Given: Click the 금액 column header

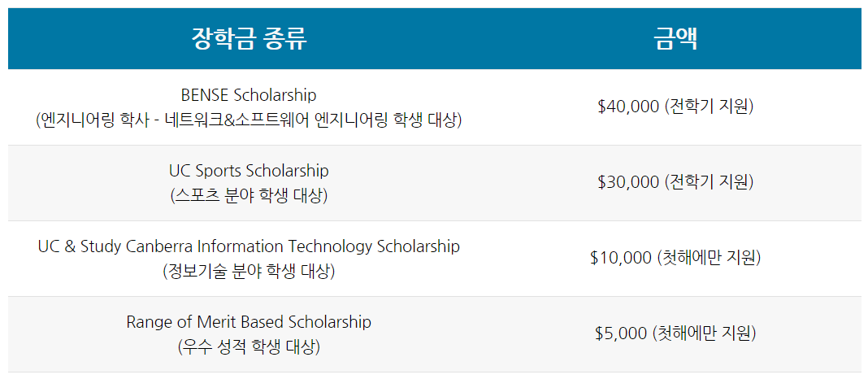Looking at the screenshot, I should point(675,39).
